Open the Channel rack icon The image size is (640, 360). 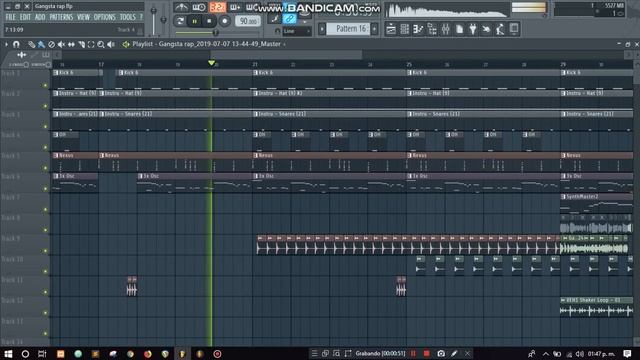point(404,29)
